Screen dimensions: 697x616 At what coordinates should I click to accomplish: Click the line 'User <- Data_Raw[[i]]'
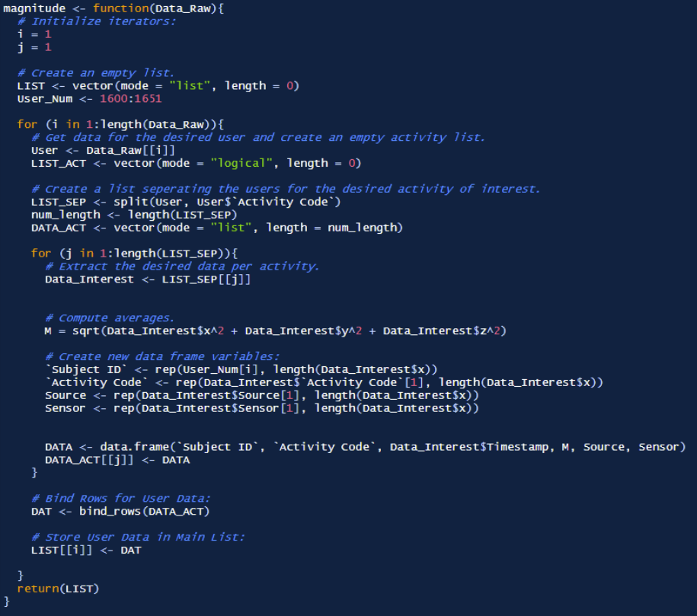click(103, 150)
